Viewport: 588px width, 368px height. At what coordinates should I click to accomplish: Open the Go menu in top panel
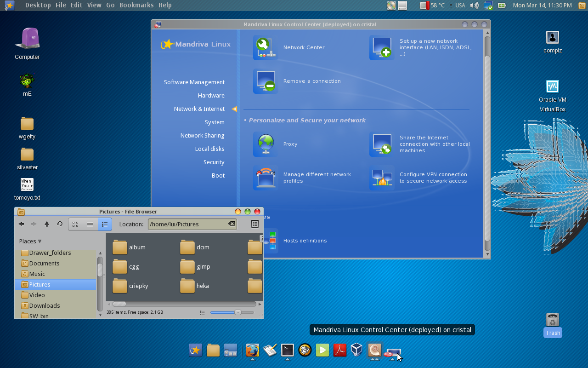pos(110,5)
